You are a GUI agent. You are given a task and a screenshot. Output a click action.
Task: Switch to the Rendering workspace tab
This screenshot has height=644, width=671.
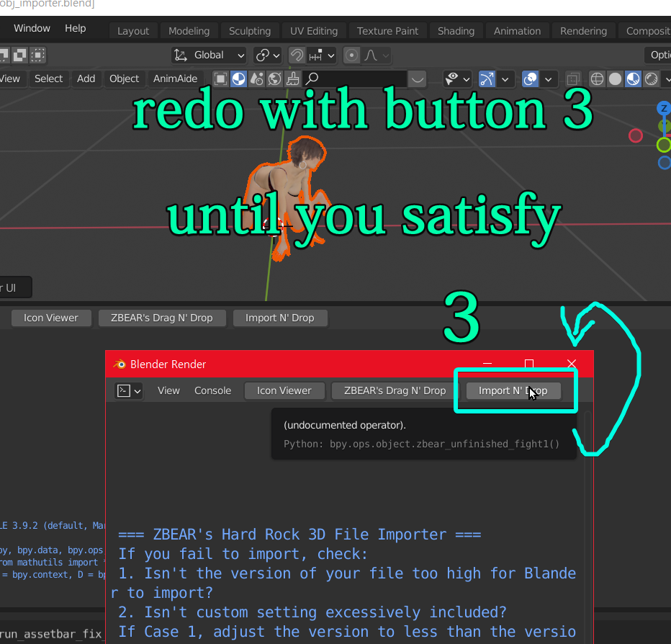click(x=583, y=31)
